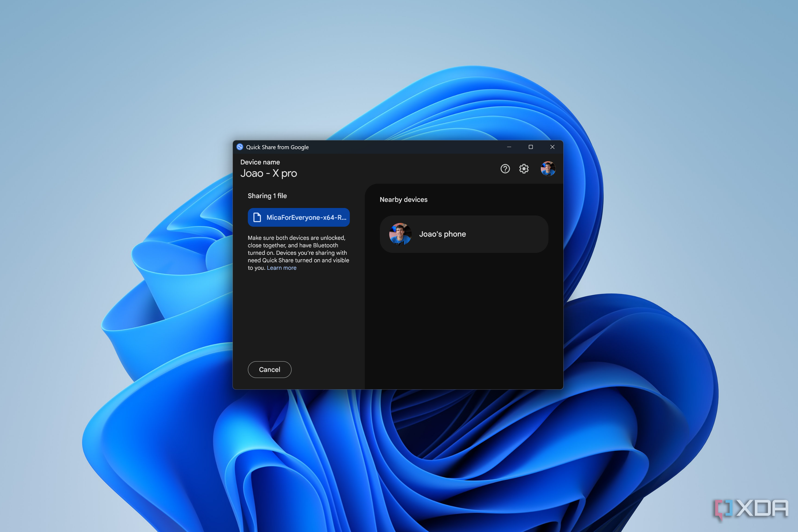Click the Device name label
Screen dimensions: 798x532
point(260,162)
